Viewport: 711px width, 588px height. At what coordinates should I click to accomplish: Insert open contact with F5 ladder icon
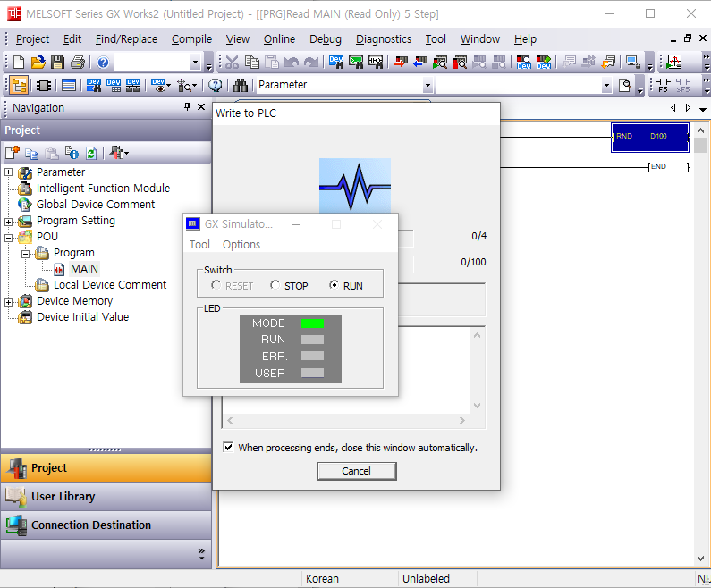pos(664,85)
